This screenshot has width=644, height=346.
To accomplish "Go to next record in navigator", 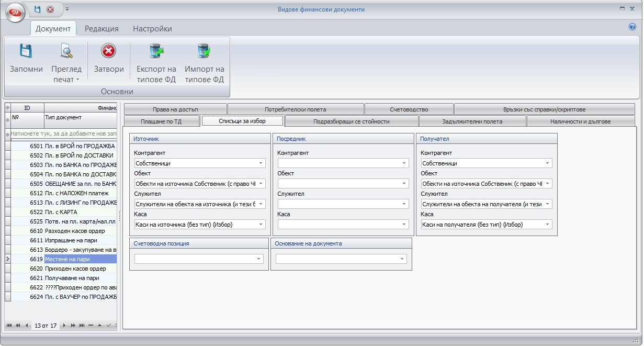I will [x=64, y=326].
